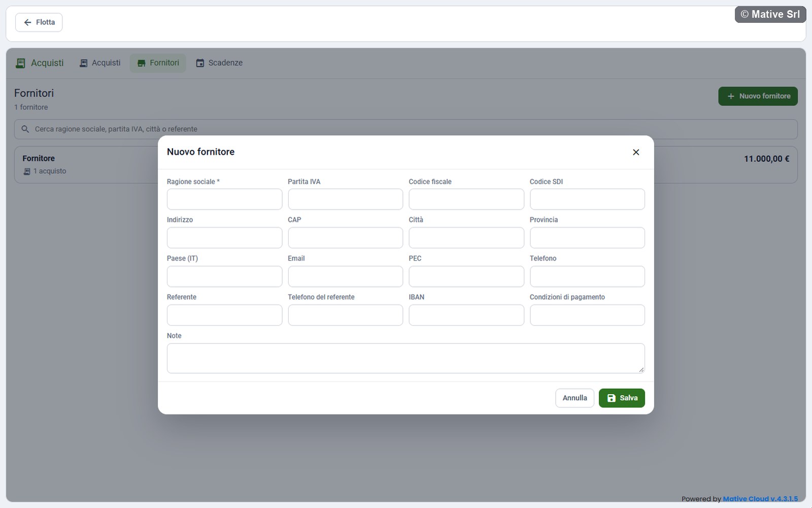Focus the Telefono del referente field
The height and width of the screenshot is (508, 812).
coord(346,315)
